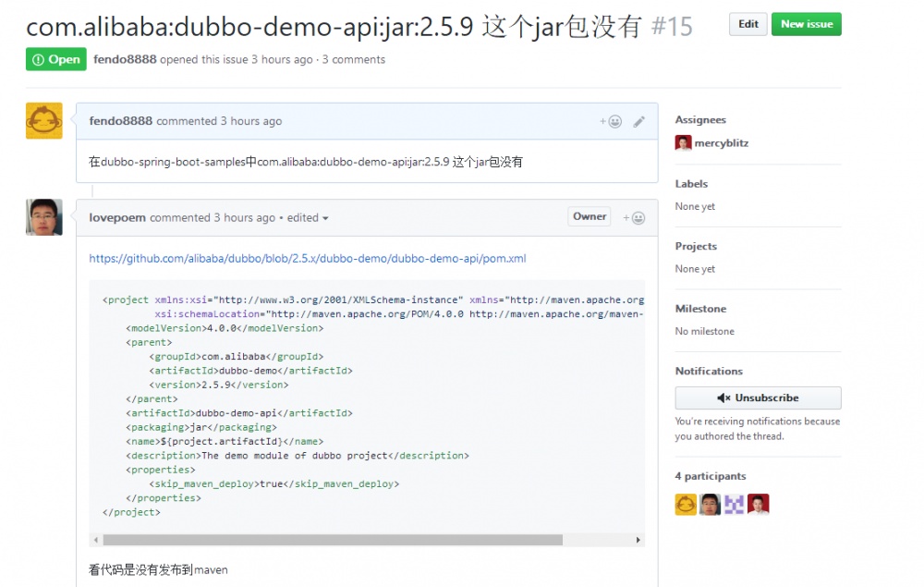Open lovepoem's avatar beside second comment

(44, 217)
